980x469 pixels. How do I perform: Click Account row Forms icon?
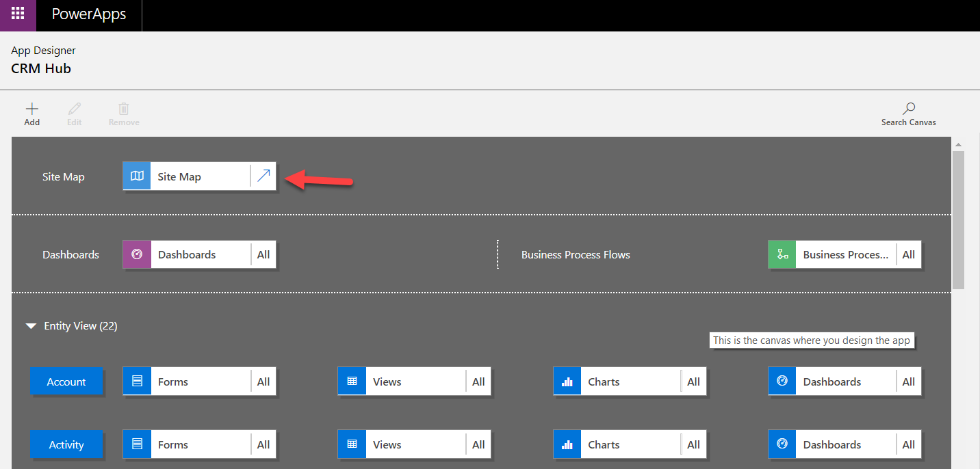point(137,381)
